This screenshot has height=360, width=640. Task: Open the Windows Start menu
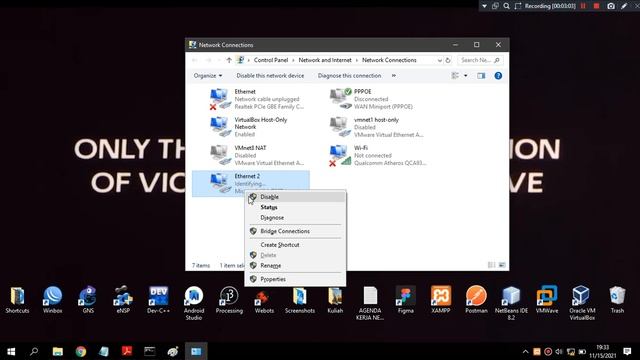coord(11,351)
